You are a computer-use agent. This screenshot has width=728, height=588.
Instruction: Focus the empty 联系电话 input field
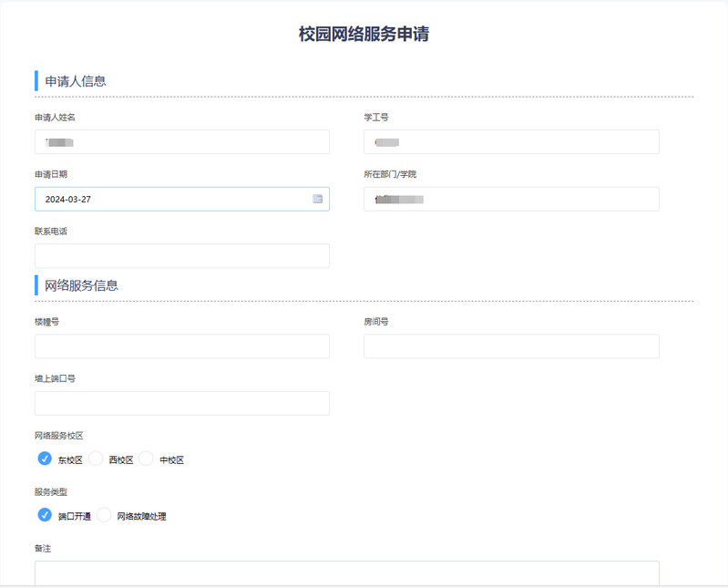click(182, 256)
